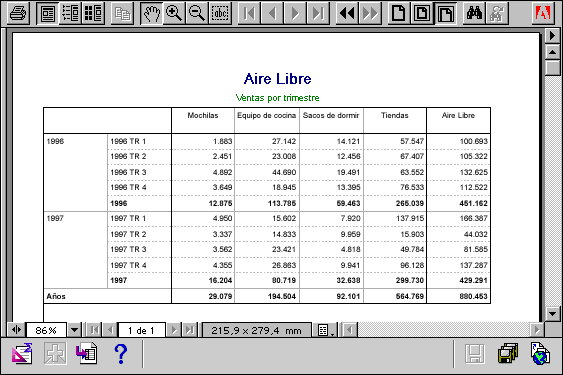Click the Mochilas value 1.883
The image size is (563, 375).
click(222, 141)
